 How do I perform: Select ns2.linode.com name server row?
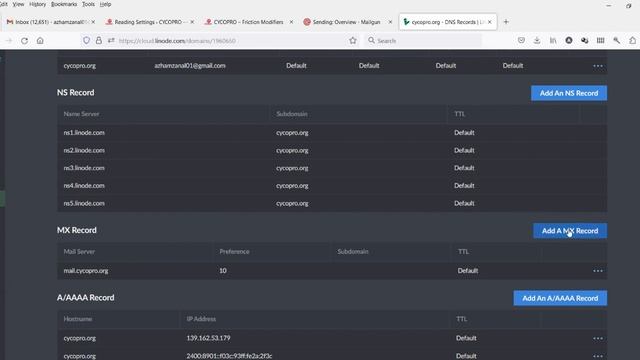332,150
